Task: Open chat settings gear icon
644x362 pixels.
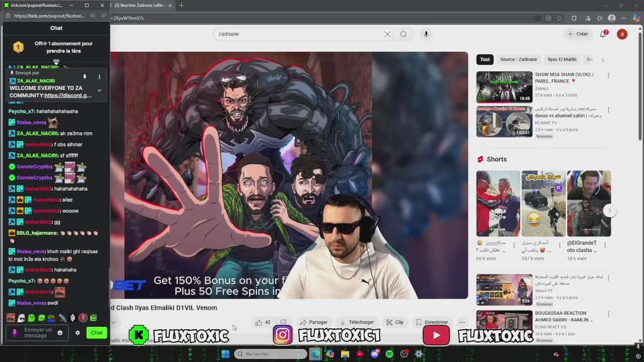Action: [x=77, y=333]
